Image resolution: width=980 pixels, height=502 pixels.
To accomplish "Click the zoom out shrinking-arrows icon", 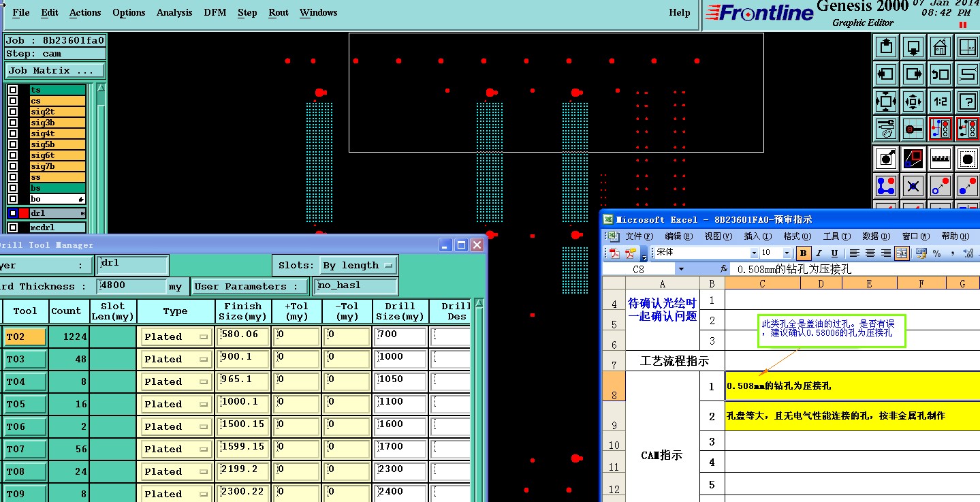I will (913, 101).
